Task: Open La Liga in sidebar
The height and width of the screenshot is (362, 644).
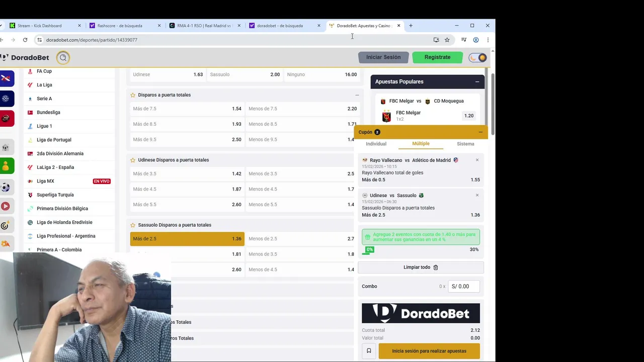Action: pyautogui.click(x=44, y=85)
